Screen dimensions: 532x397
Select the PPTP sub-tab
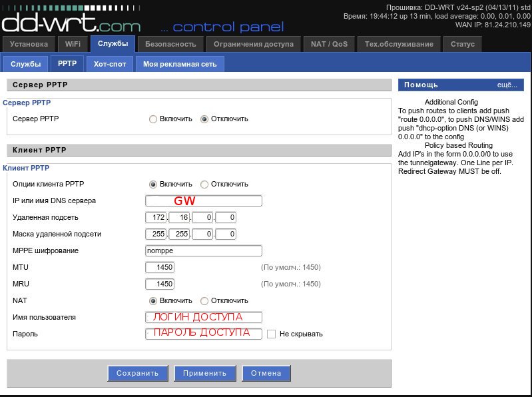pyautogui.click(x=67, y=63)
